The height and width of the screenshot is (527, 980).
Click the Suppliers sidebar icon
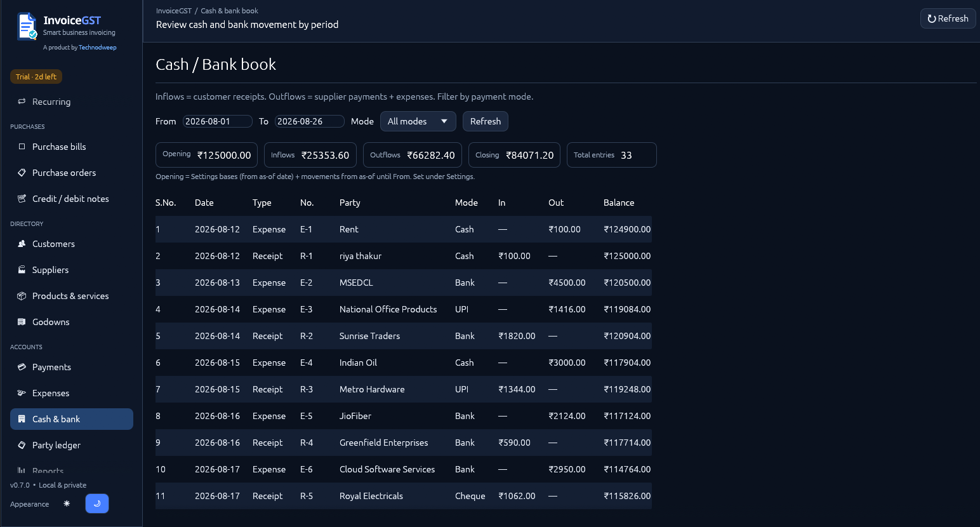point(22,270)
